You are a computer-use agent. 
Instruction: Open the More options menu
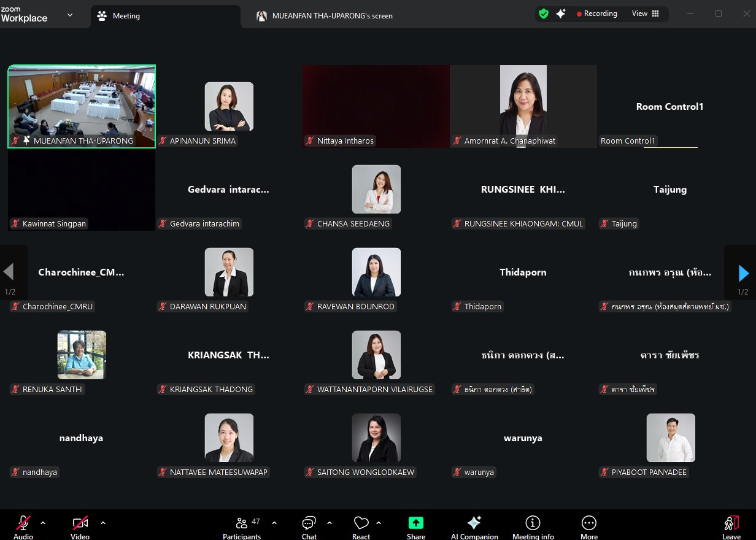tap(588, 525)
